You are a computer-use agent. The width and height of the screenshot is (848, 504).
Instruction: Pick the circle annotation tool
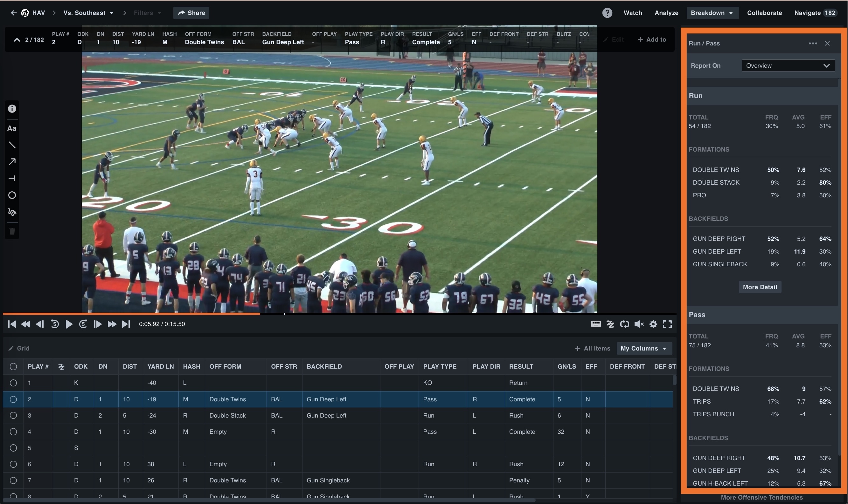(x=12, y=195)
